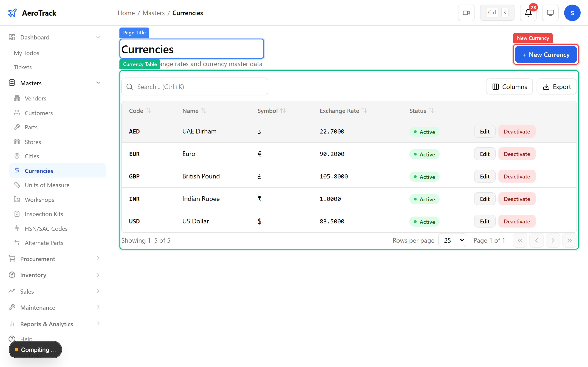Deactivate the Euro currency

[517, 154]
